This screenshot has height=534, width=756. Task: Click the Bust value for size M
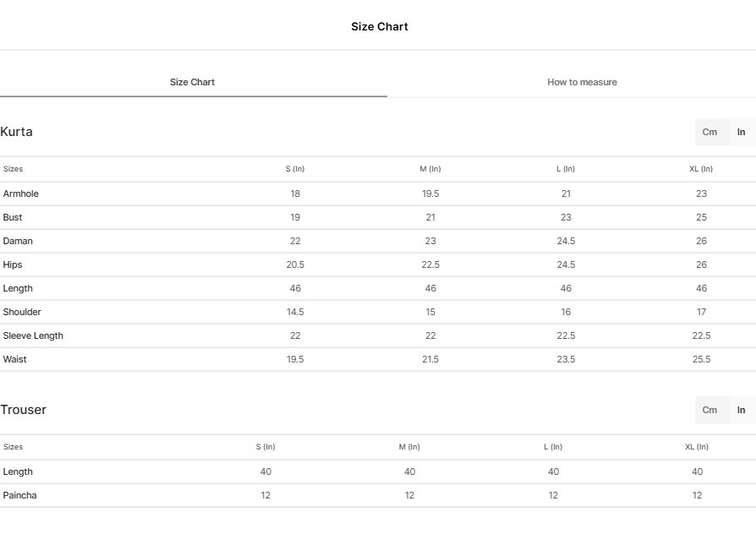click(430, 217)
